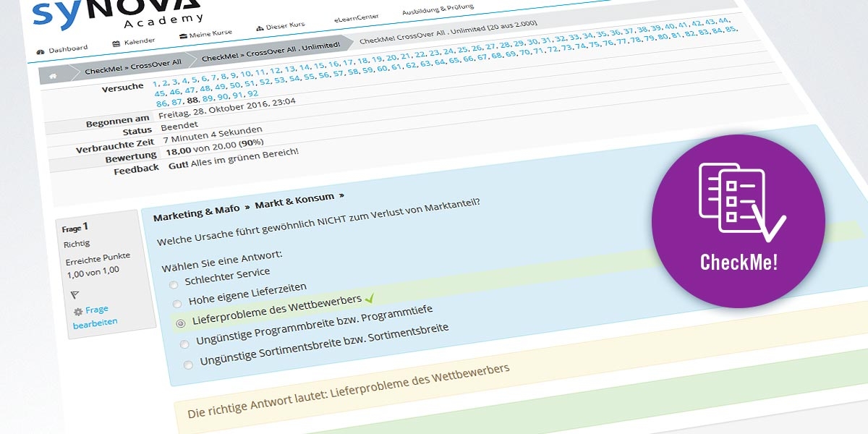The width and height of the screenshot is (868, 434).
Task: Click the Bewertung row label
Action: (131, 158)
